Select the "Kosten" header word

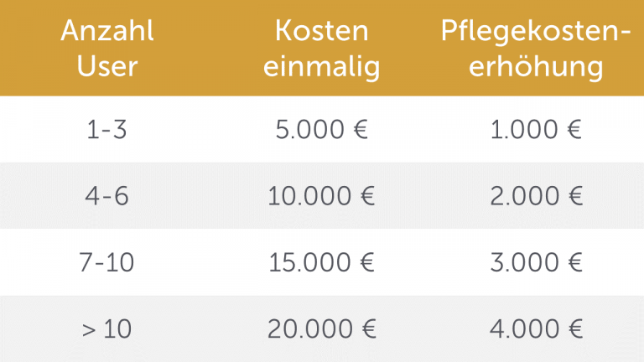tap(322, 32)
